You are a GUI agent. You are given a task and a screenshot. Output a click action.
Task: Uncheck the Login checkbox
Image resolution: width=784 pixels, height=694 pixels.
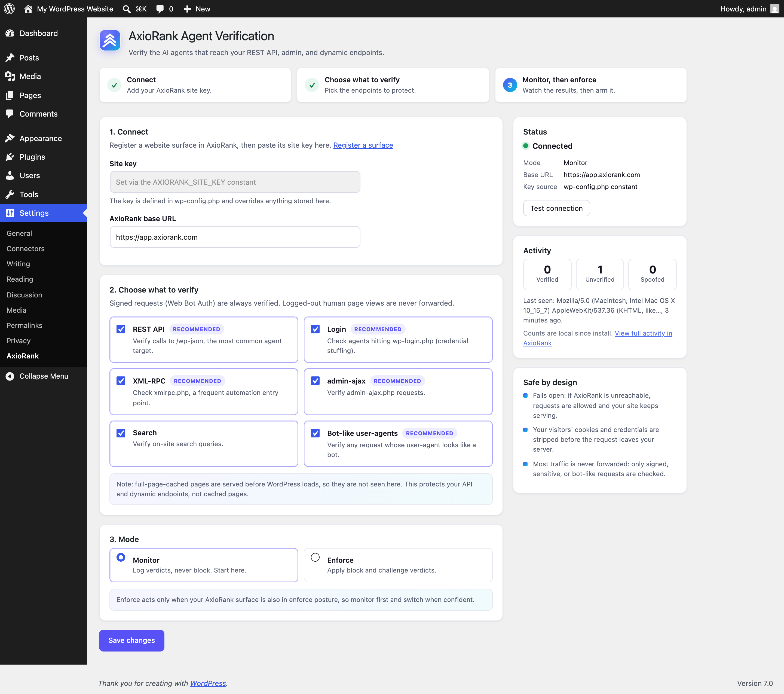click(x=315, y=329)
